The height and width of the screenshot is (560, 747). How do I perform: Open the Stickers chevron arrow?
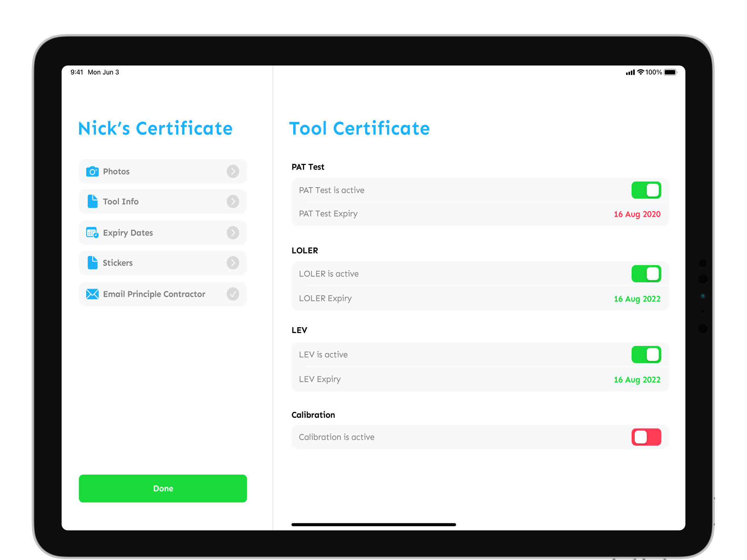pyautogui.click(x=233, y=263)
